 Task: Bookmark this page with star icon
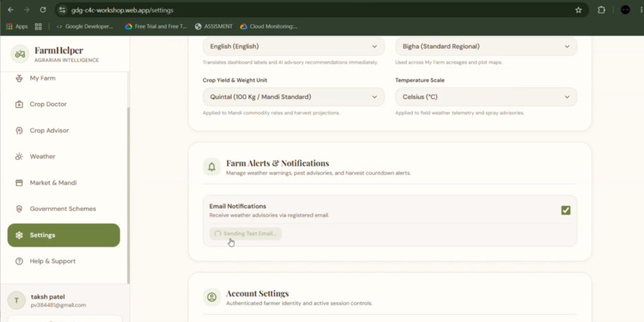(x=578, y=10)
